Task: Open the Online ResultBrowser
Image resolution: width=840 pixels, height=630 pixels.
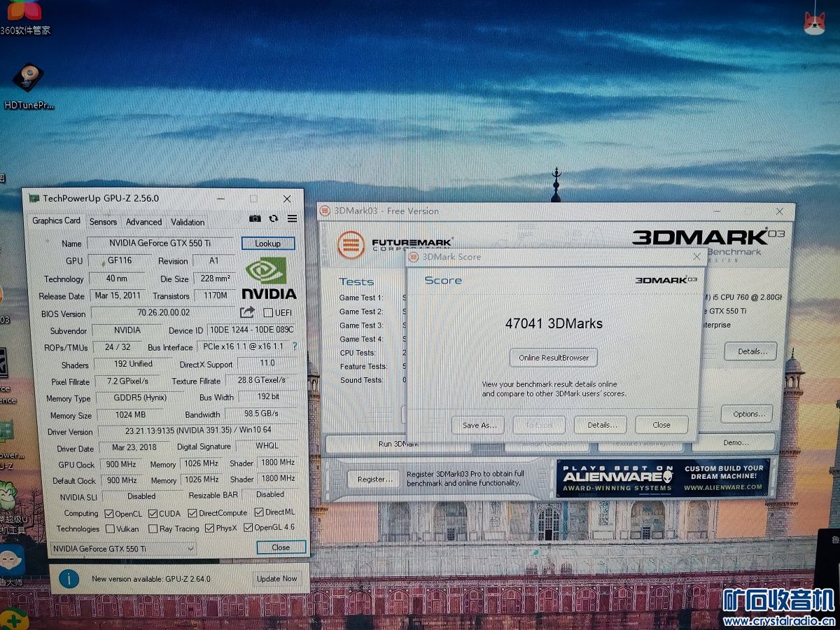Action: point(554,358)
